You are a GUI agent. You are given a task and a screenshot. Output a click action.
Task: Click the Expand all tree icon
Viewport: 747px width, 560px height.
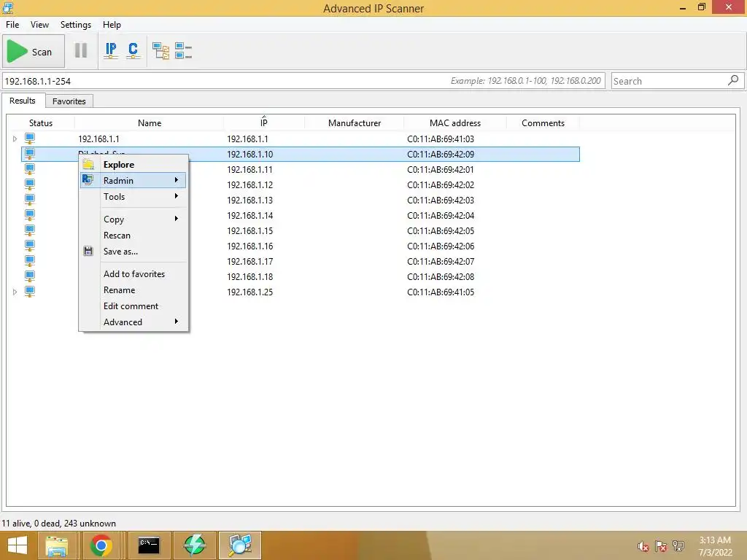click(160, 50)
